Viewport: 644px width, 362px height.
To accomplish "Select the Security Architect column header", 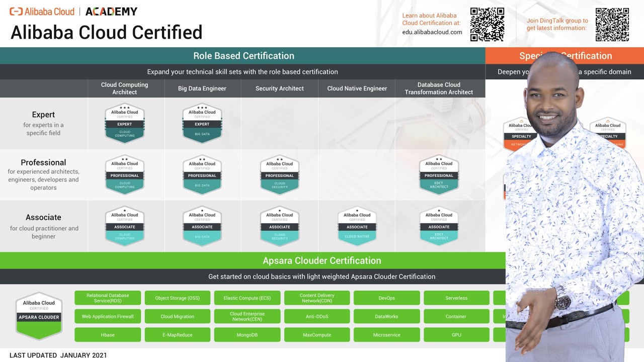I will pos(280,88).
